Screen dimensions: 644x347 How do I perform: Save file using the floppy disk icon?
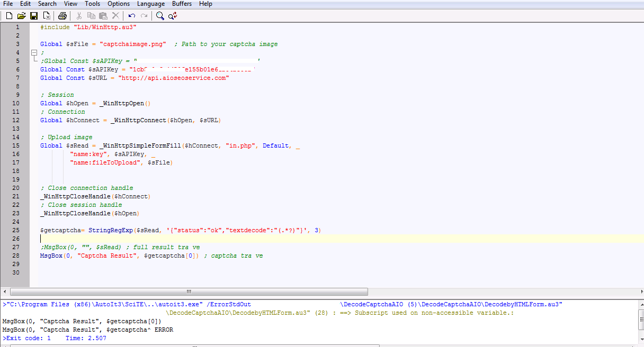coord(34,16)
